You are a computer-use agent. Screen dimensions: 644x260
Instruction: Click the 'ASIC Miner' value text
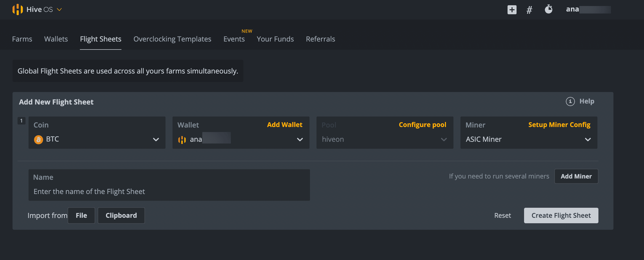484,139
